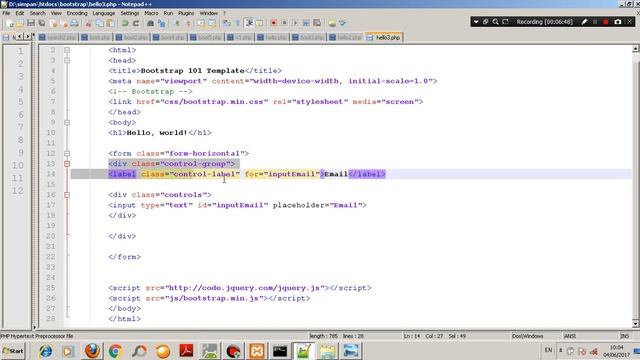Screen dimensions: 640x360
Task: Click the recorder zoom magnifier icon
Action: [x=496, y=22]
